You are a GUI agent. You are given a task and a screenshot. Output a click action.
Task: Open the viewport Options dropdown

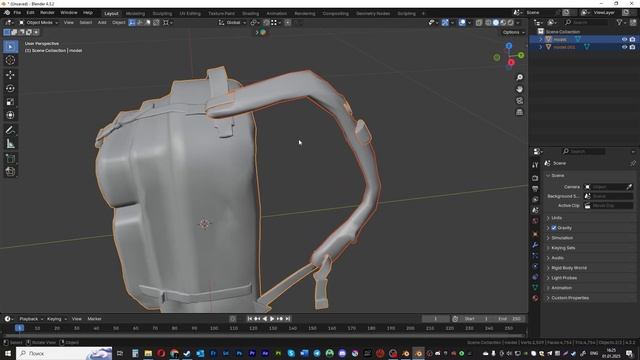click(513, 32)
